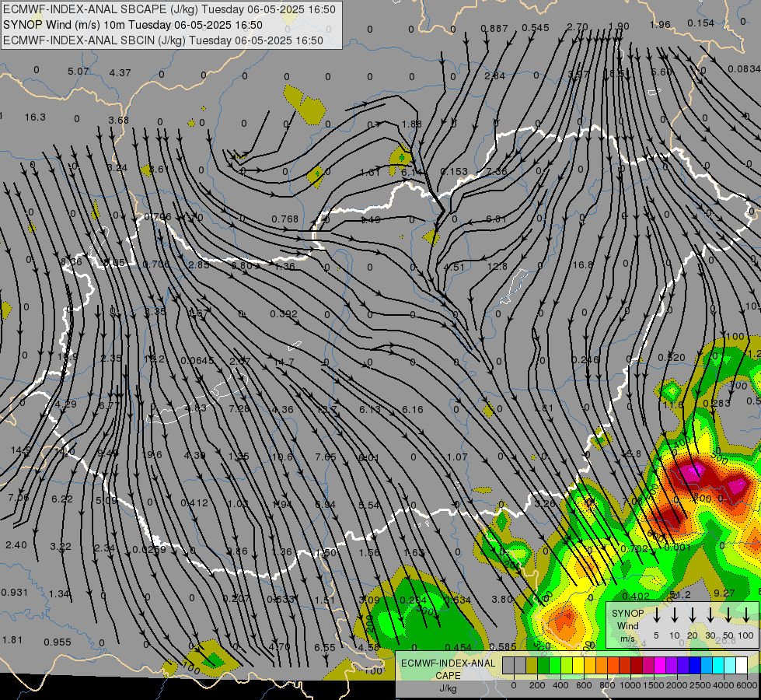This screenshot has height=700, width=761.
Task: Click the 1000 tick label on color bar
Action: [630, 685]
